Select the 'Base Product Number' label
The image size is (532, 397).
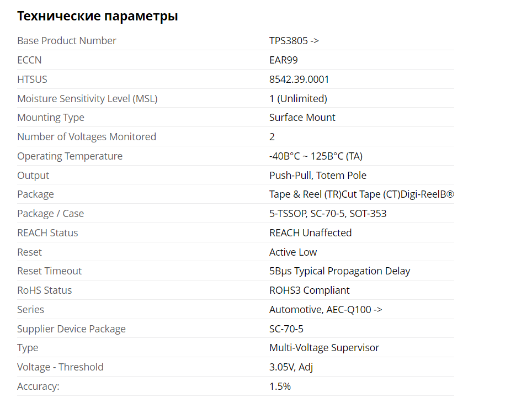(x=67, y=41)
